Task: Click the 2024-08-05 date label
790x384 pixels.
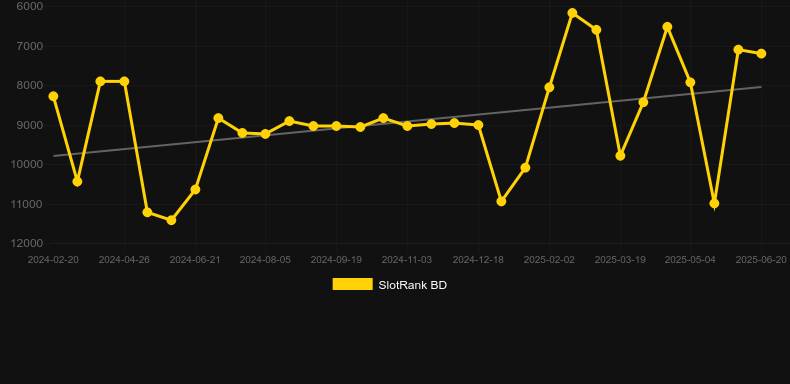Action: 266,260
